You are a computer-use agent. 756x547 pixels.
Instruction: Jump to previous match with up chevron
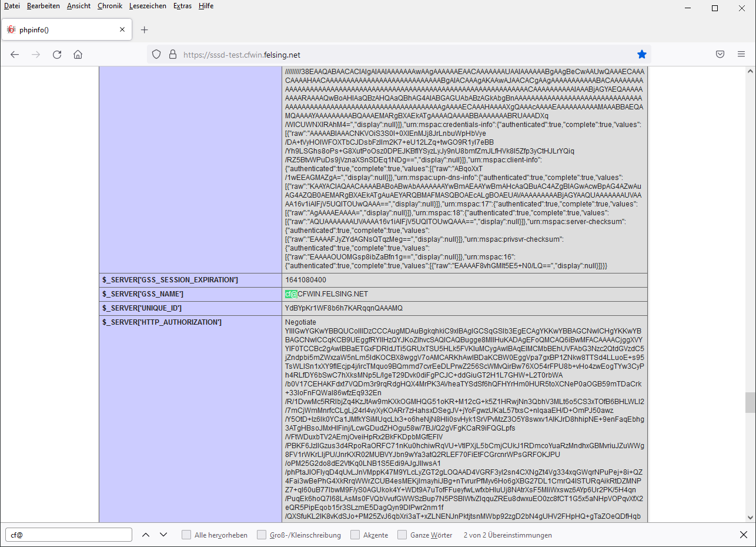click(146, 535)
